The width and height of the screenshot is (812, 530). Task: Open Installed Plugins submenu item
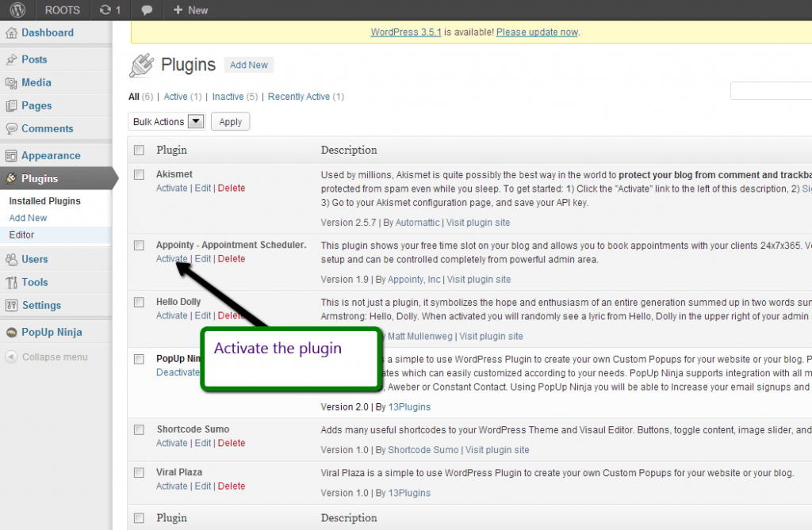45,200
